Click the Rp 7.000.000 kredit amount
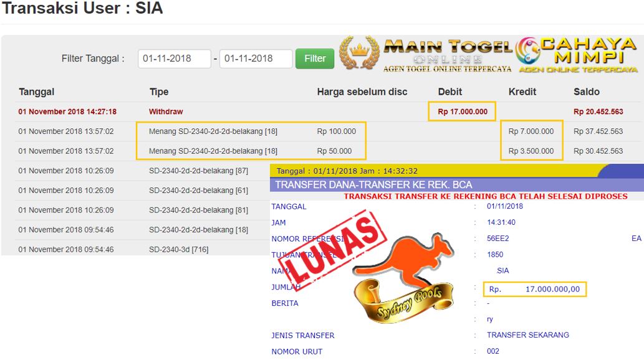This screenshot has height=360, width=644. click(x=531, y=131)
